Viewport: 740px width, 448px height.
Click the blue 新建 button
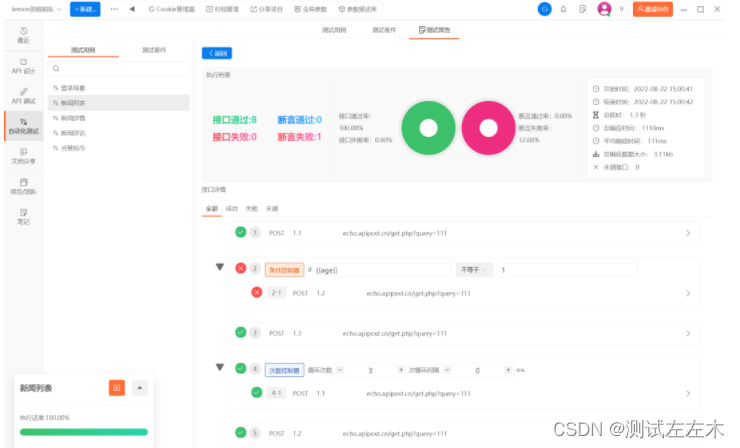[x=85, y=9]
